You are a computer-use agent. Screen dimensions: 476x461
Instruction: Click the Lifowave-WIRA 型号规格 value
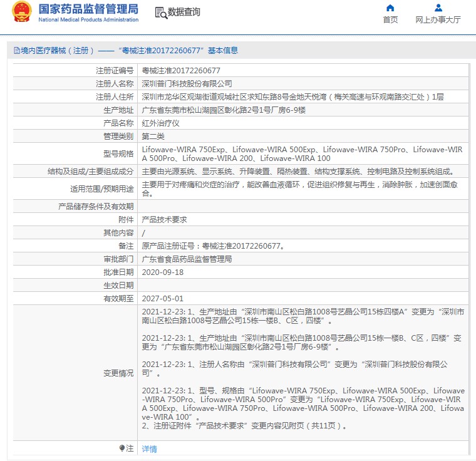(302, 153)
